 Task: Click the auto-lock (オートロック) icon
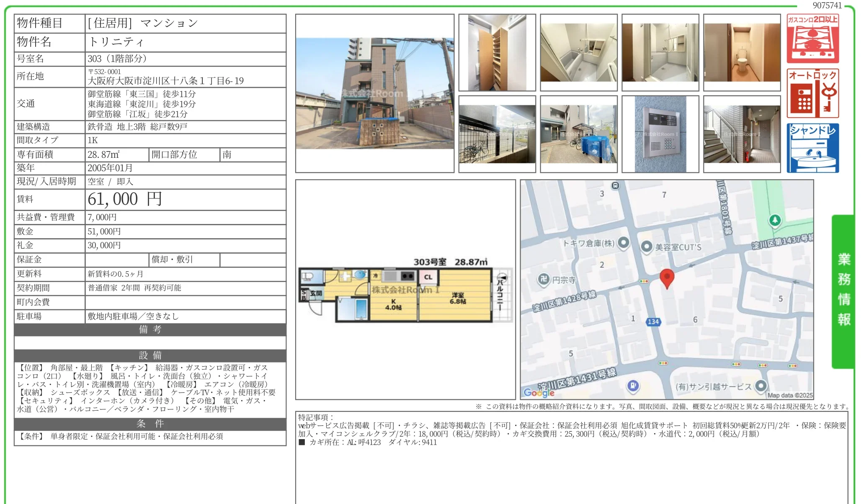click(x=812, y=93)
